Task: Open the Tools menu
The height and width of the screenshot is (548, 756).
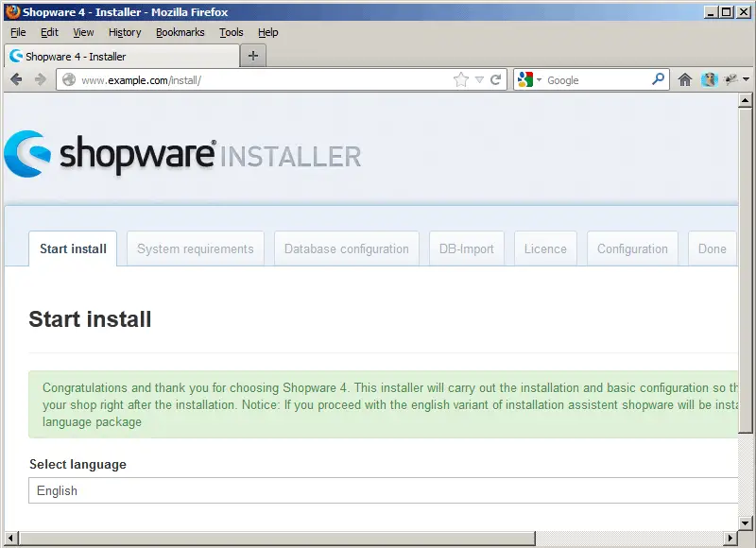Action: (x=232, y=32)
